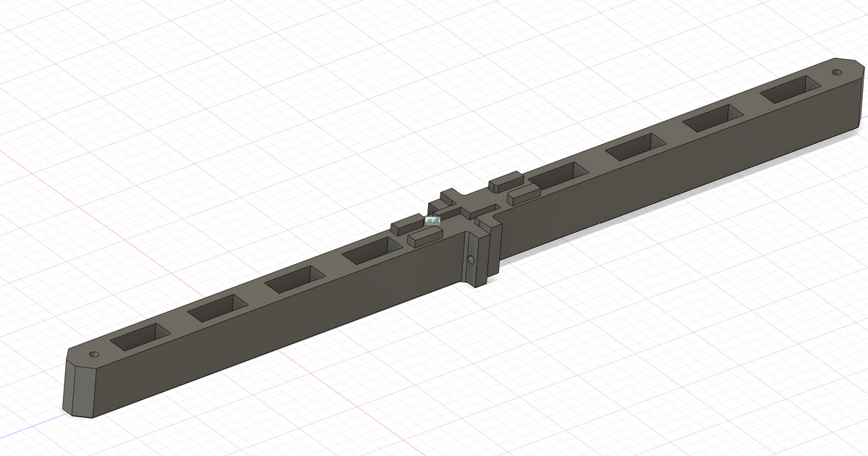Click the right teal square inside the marker
The width and height of the screenshot is (868, 456).
[435, 221]
